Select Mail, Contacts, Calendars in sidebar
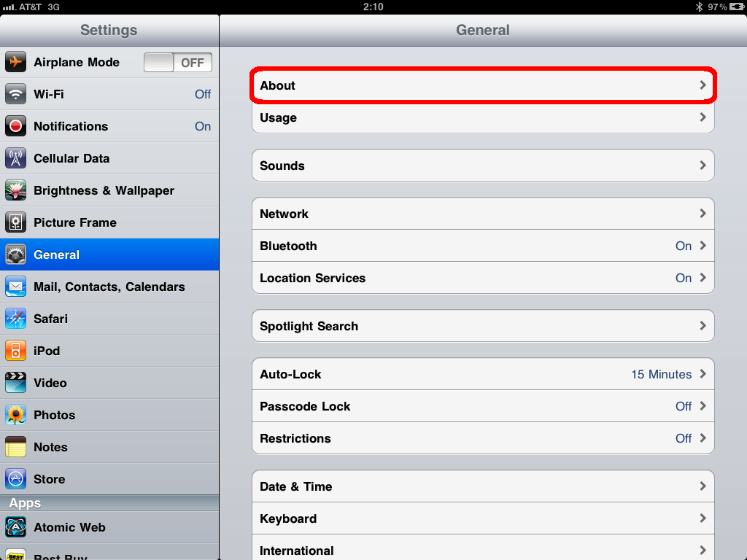The width and height of the screenshot is (747, 560). [x=109, y=287]
